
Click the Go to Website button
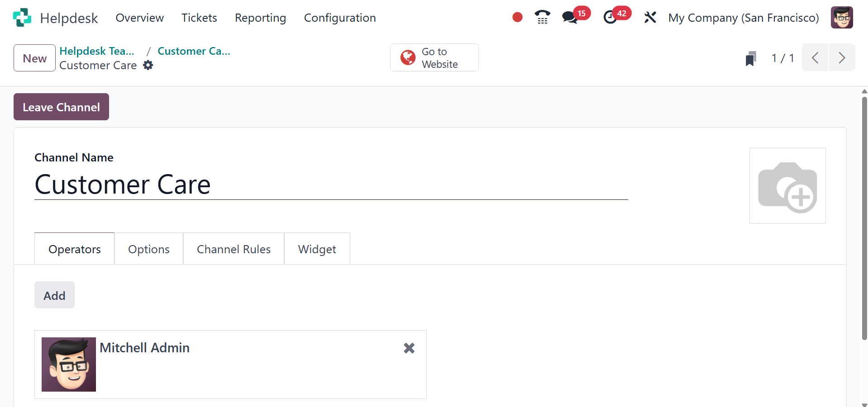point(434,58)
